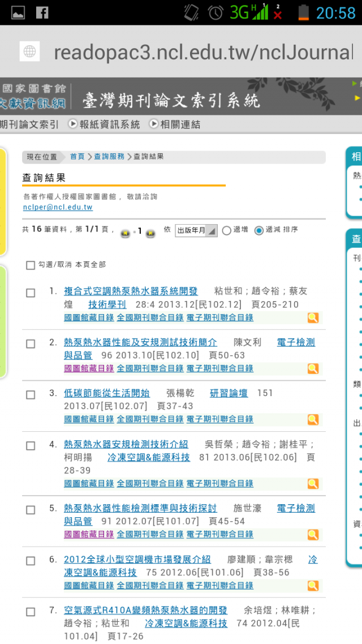Click the magnifier icon for result 3

pyautogui.click(x=313, y=419)
